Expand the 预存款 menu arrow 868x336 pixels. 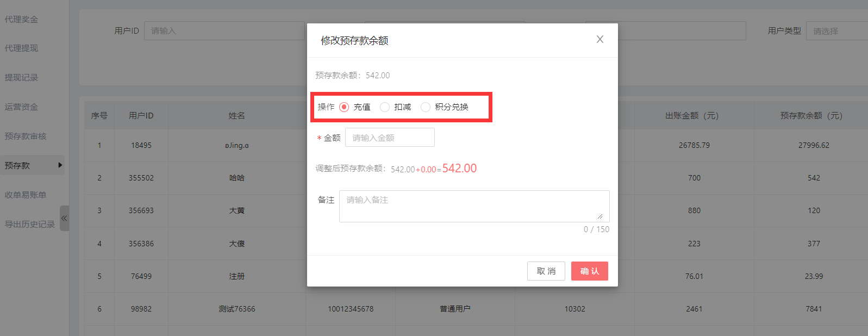(60, 165)
